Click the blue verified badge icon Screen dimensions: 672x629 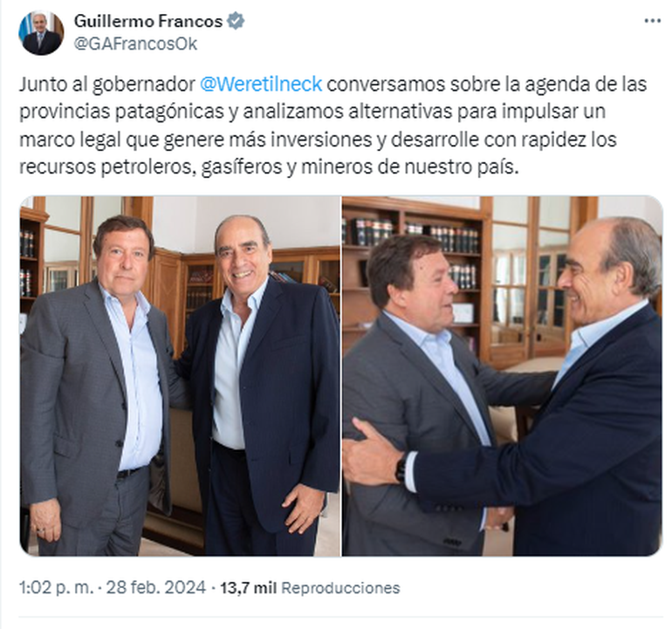pos(236,21)
